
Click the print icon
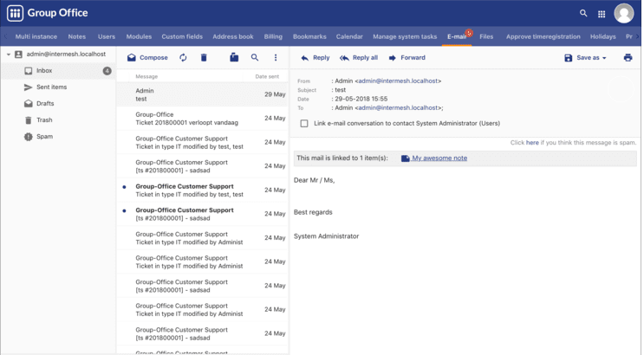click(x=628, y=58)
